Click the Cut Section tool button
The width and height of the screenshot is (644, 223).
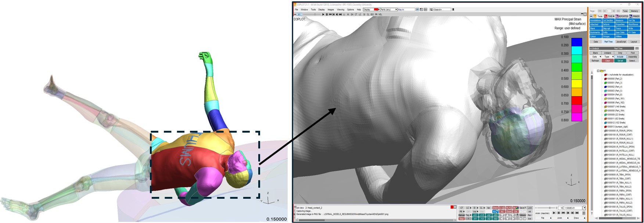[608, 20]
